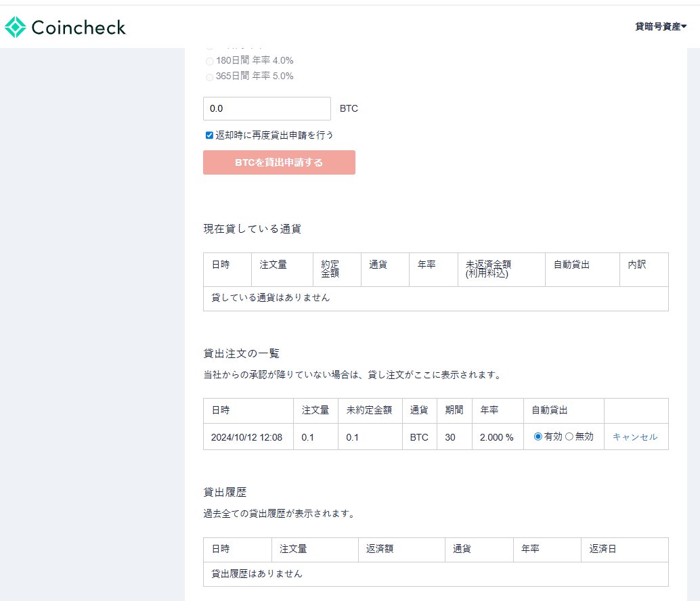The height and width of the screenshot is (601, 700).
Task: Click 貸している通貨はありません message
Action: tap(271, 298)
